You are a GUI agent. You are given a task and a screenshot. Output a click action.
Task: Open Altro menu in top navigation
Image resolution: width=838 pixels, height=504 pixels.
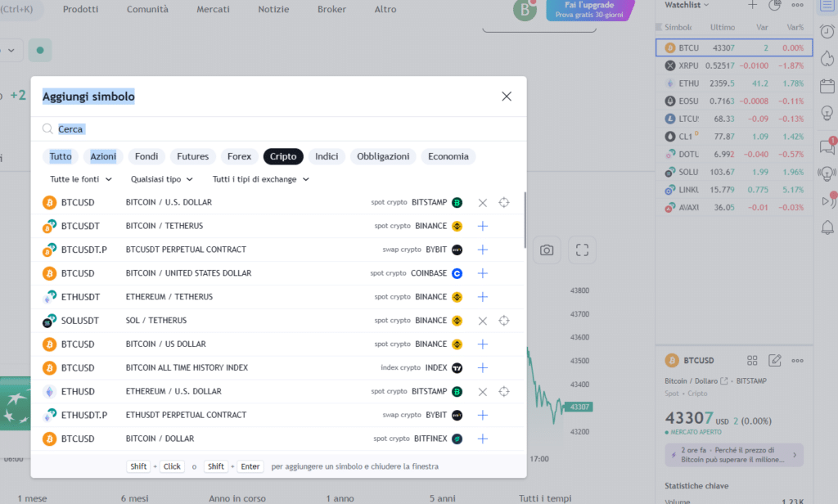[385, 9]
